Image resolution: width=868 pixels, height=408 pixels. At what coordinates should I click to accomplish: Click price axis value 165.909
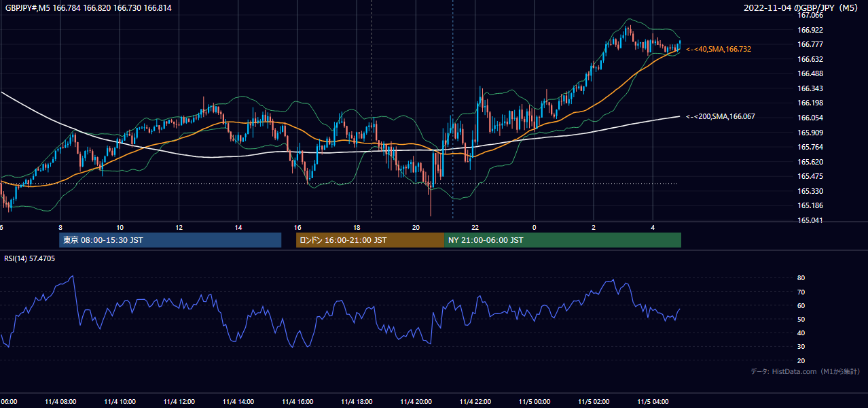click(x=810, y=133)
